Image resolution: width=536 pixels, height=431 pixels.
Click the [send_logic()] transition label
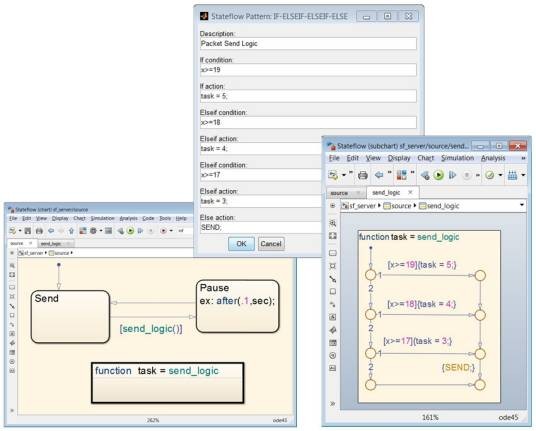pyautogui.click(x=151, y=329)
